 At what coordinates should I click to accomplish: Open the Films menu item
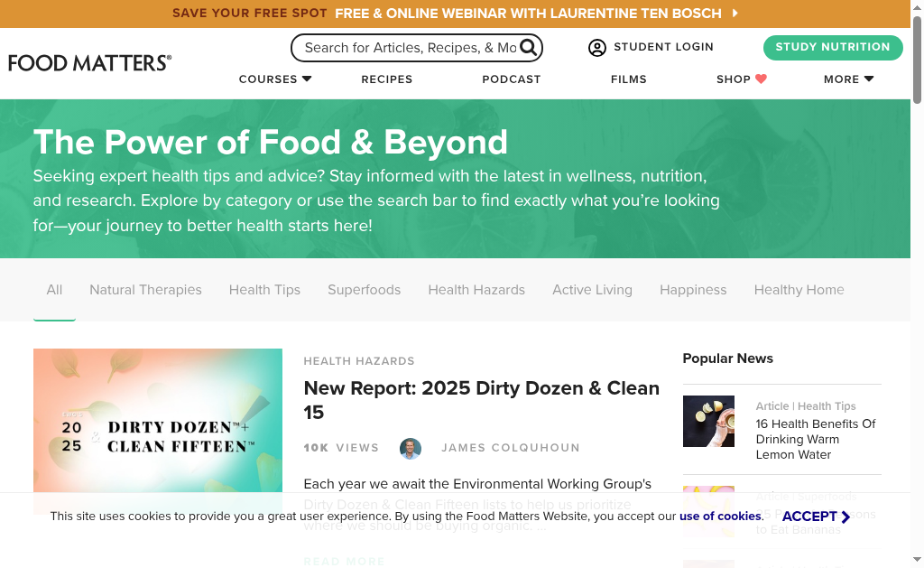[x=629, y=79]
